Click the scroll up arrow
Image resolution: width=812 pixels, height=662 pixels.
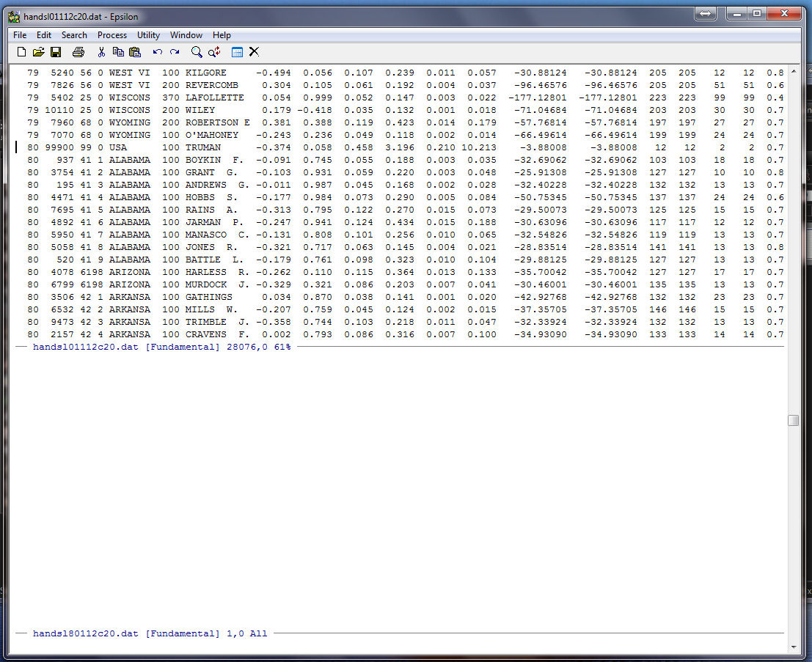(x=793, y=70)
